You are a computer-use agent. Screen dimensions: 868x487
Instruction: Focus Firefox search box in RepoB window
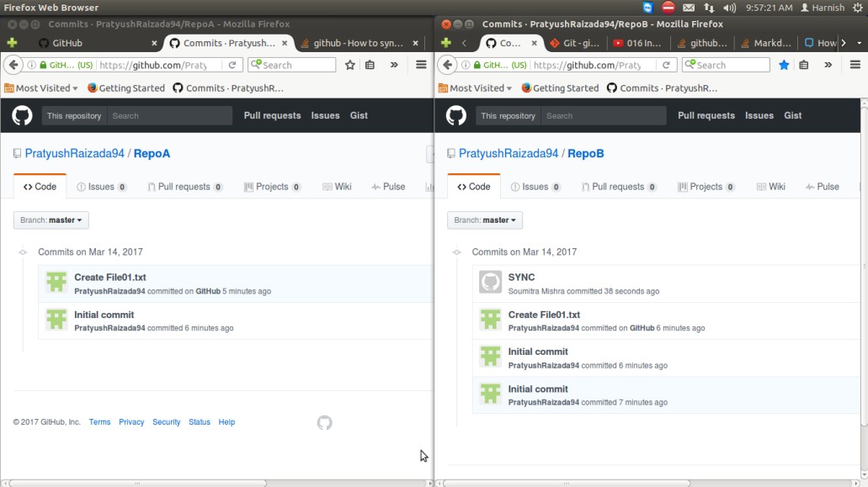click(x=726, y=65)
